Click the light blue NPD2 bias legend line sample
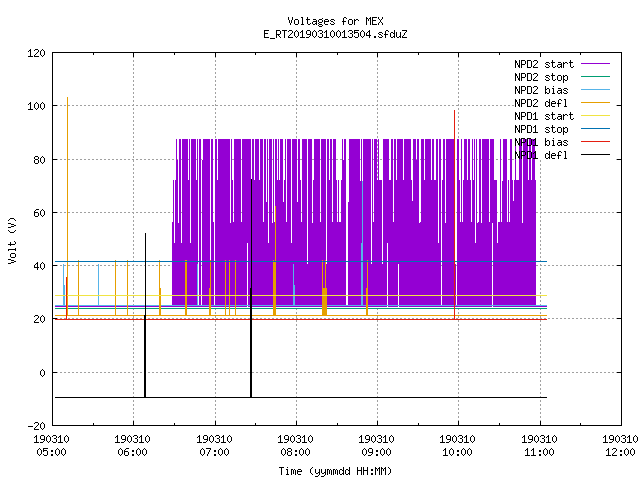Viewport: 640px width, 480px height. coord(596,89)
